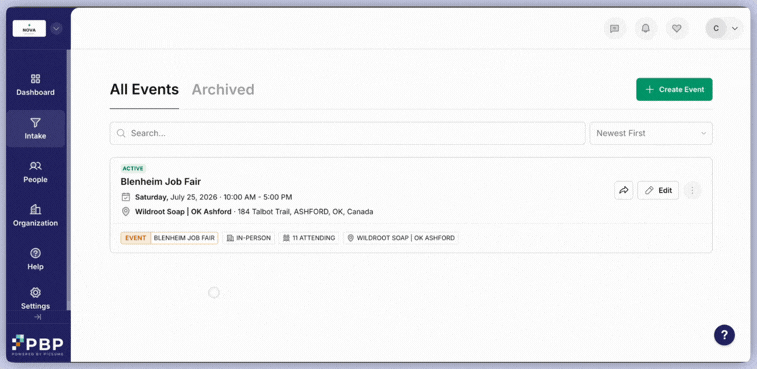Open the favorites heart icon
The image size is (757, 369).
tap(677, 28)
